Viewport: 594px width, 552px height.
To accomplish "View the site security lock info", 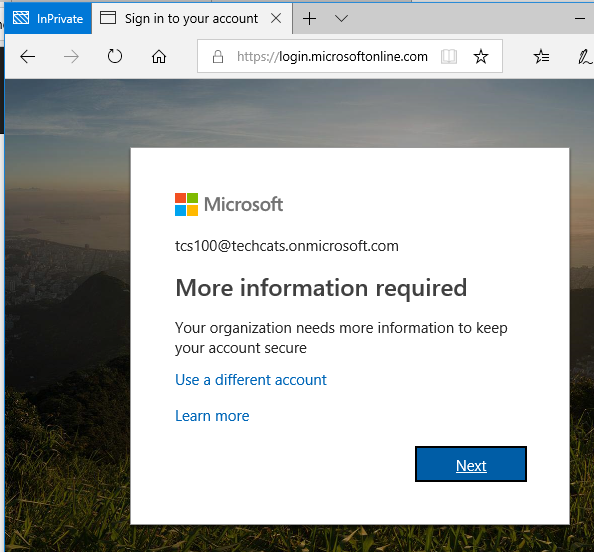I will click(218, 56).
